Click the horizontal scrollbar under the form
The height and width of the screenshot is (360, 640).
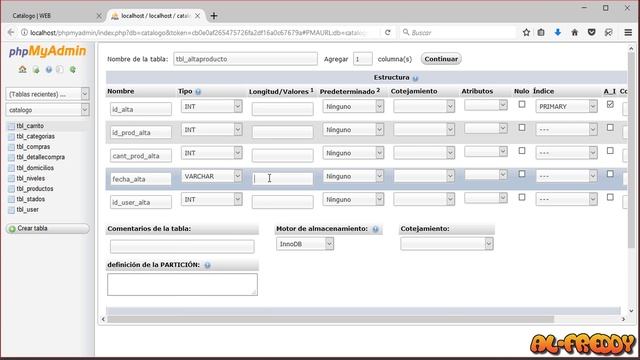[330, 319]
